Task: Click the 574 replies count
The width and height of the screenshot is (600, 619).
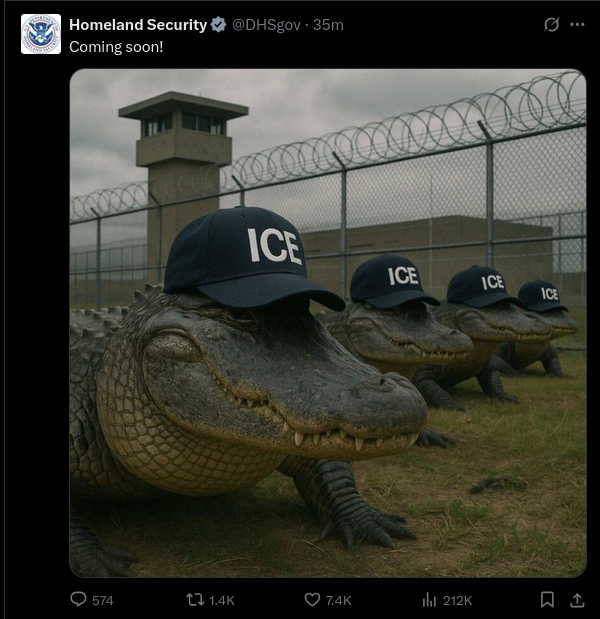Action: (x=103, y=600)
